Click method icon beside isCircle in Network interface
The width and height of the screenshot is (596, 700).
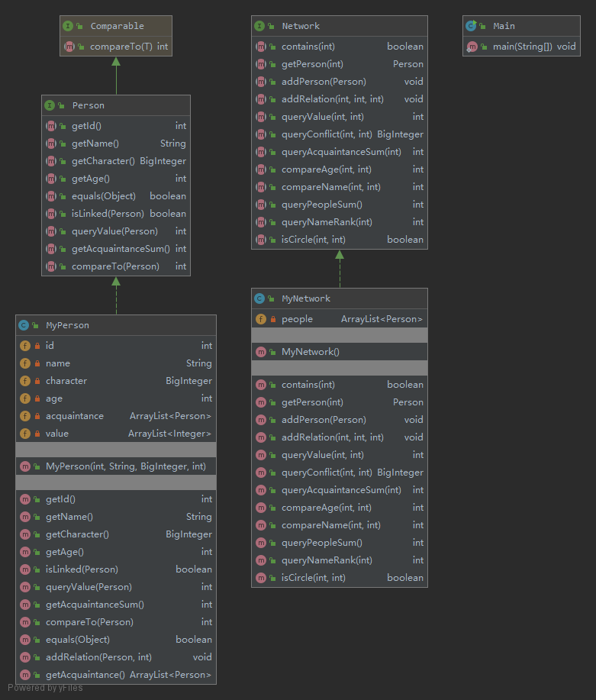[x=261, y=240]
